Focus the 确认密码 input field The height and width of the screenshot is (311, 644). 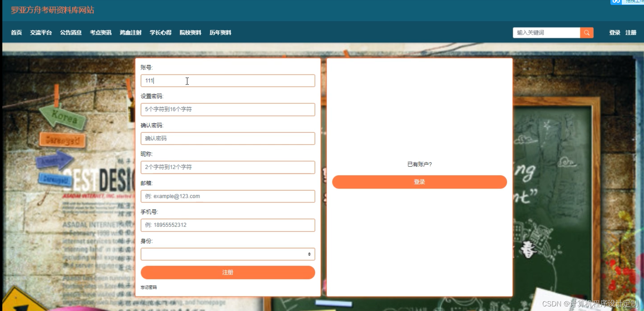(x=228, y=138)
